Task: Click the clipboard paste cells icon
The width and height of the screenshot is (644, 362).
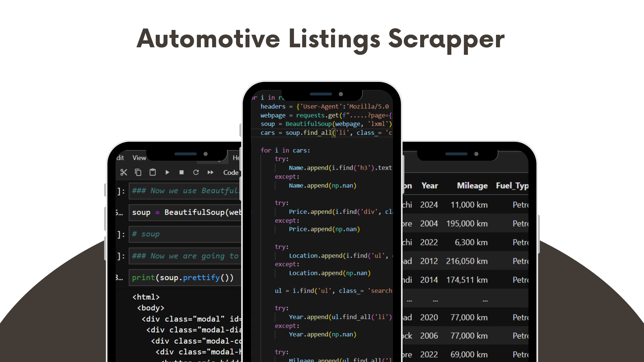Action: (152, 172)
